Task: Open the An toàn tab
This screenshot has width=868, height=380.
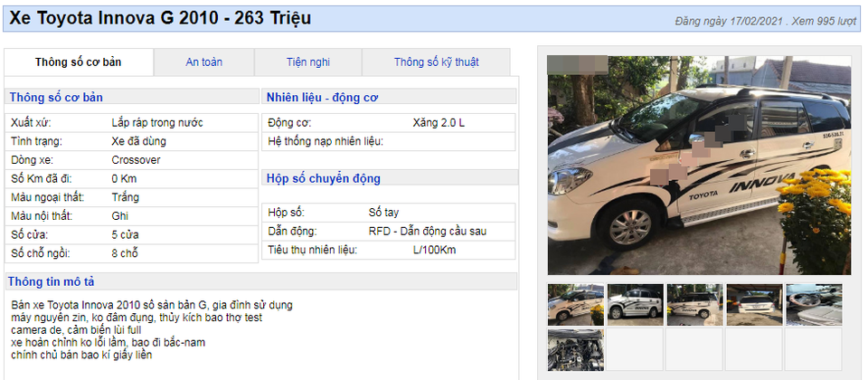Action: 203,62
